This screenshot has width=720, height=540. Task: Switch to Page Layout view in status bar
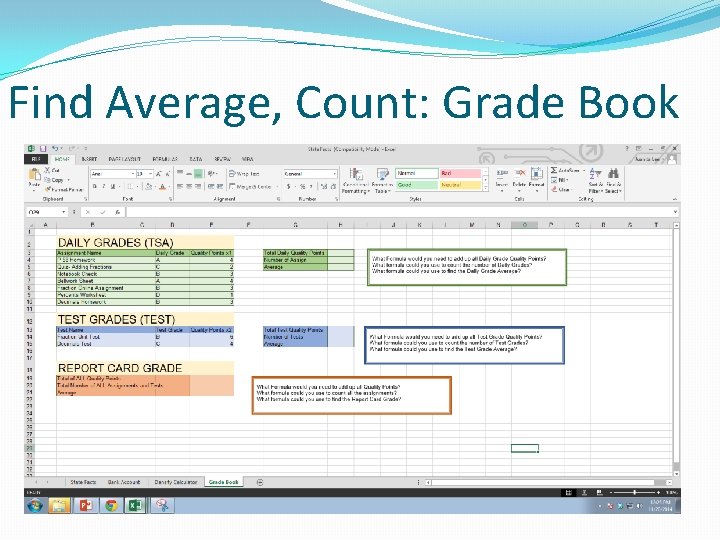pyautogui.click(x=584, y=493)
